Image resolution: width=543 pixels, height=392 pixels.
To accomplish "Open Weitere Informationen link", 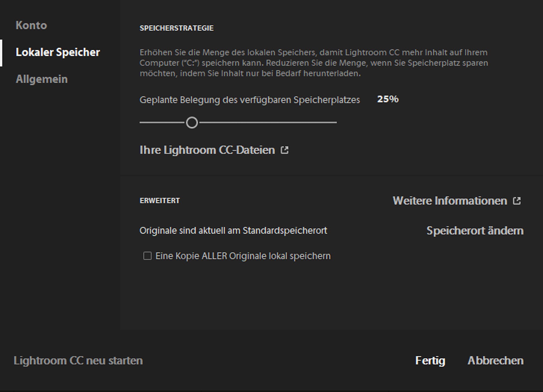I will tap(450, 201).
